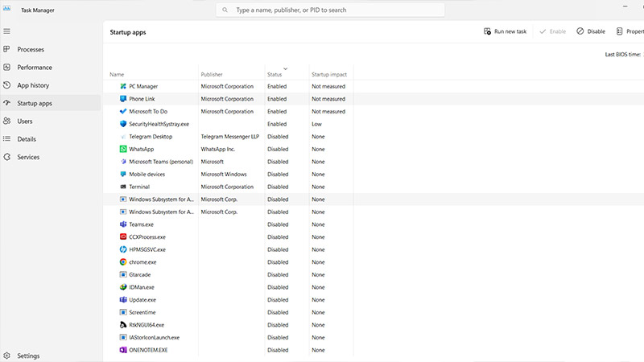The image size is (644, 362).
Task: Click the Services sidebar icon
Action: coord(7,157)
